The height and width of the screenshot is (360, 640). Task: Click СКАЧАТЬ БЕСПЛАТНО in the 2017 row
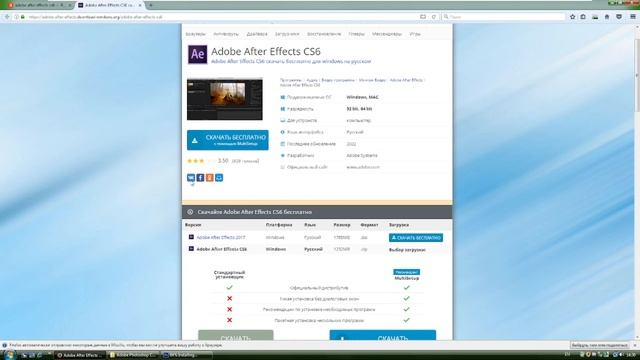pyautogui.click(x=416, y=238)
